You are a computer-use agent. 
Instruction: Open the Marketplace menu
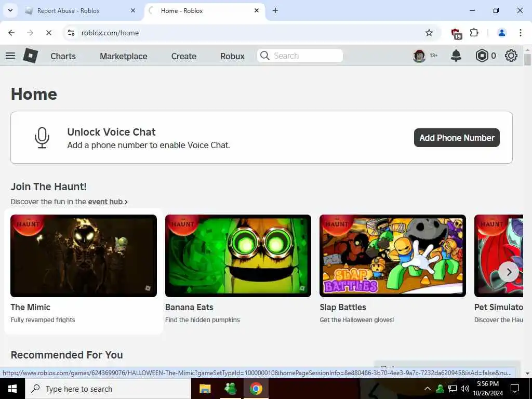click(x=124, y=56)
